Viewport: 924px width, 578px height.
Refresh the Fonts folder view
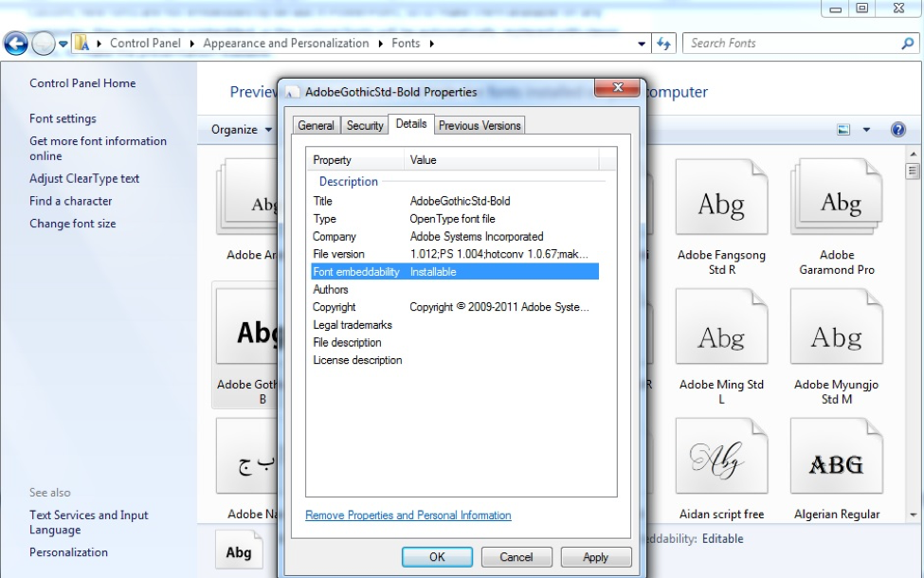[663, 43]
